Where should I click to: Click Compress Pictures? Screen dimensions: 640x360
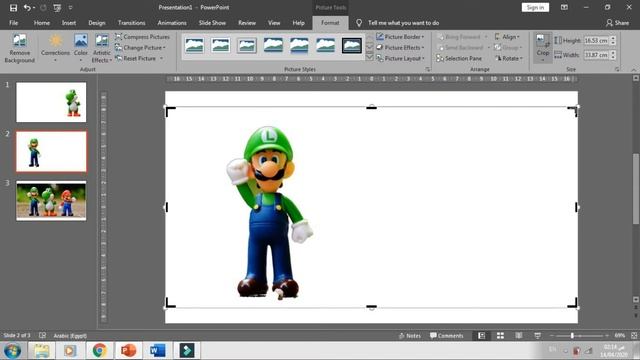point(142,37)
